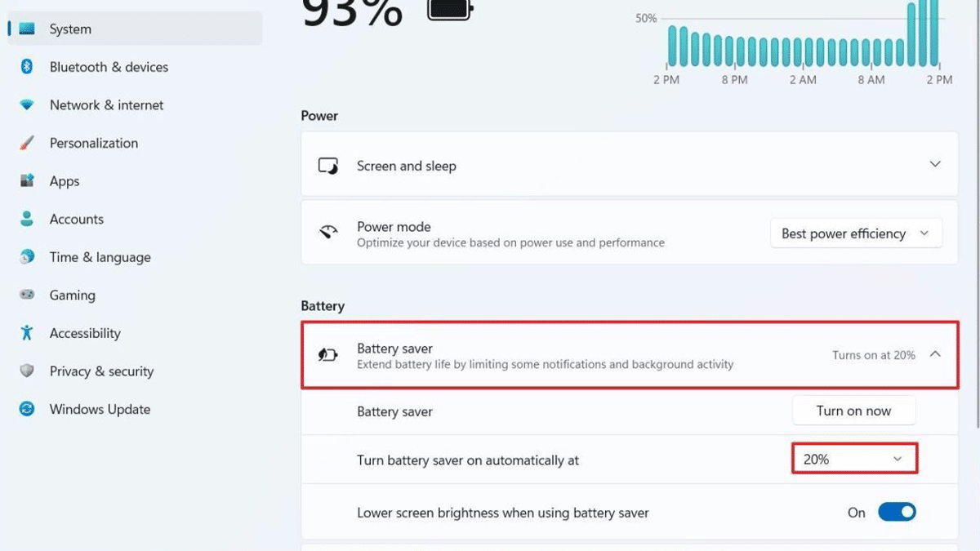This screenshot has height=551, width=980.
Task: Select System in the sidebar
Action: [x=70, y=29]
